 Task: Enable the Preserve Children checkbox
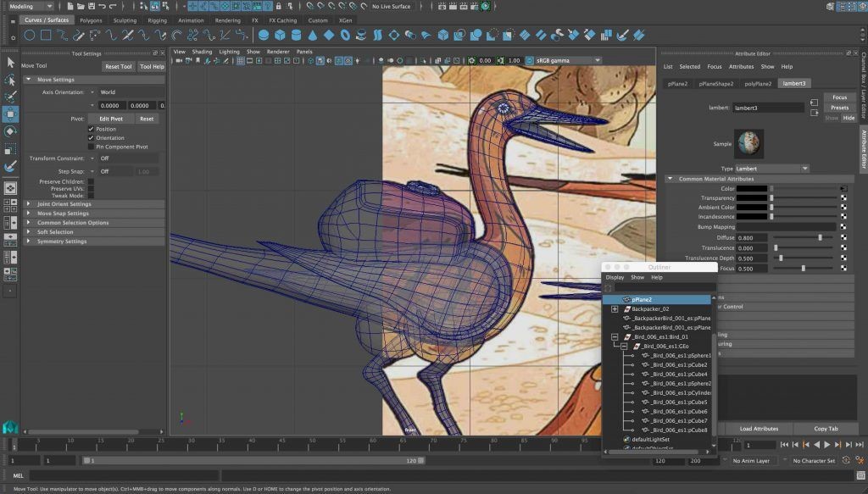click(x=92, y=181)
